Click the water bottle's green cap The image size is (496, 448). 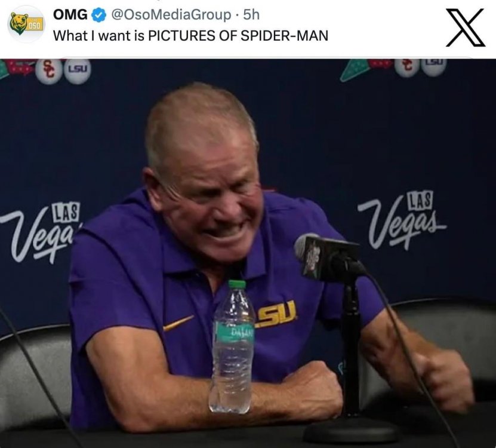tap(237, 284)
